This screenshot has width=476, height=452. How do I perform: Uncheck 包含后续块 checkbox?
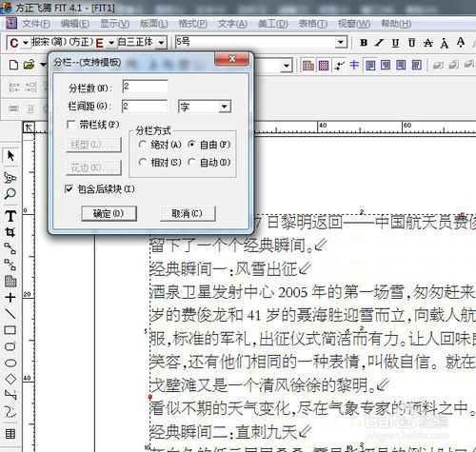click(x=69, y=189)
